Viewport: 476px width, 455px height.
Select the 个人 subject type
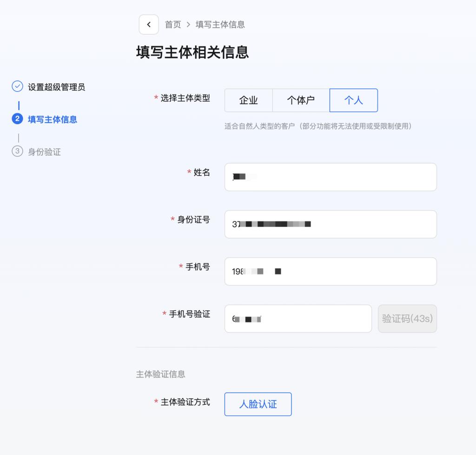(x=354, y=100)
